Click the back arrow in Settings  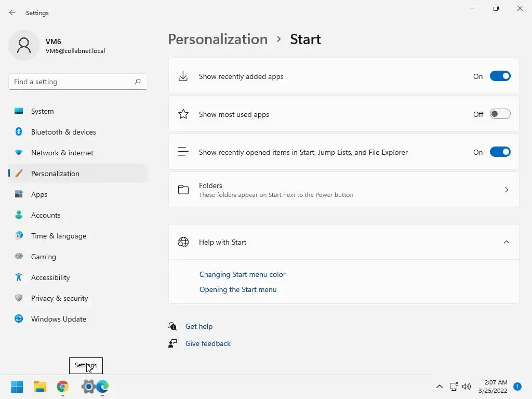click(x=12, y=12)
